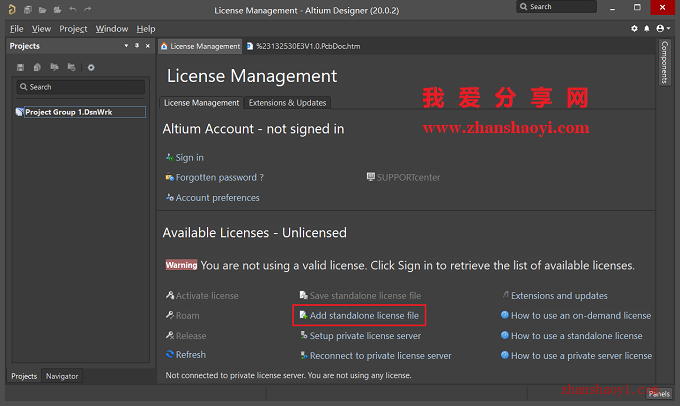
Task: Click the on-demand license help globe icon
Action: tap(505, 315)
